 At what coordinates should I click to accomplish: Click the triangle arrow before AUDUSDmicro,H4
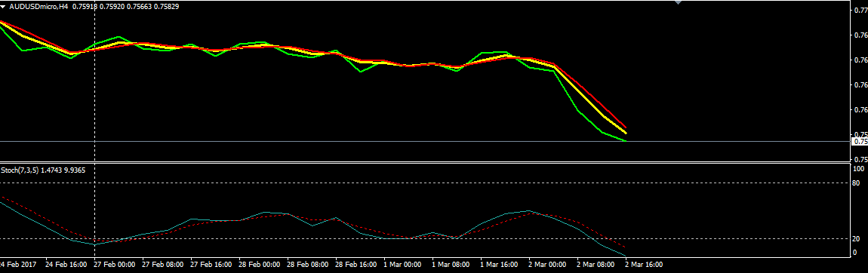coord(3,8)
